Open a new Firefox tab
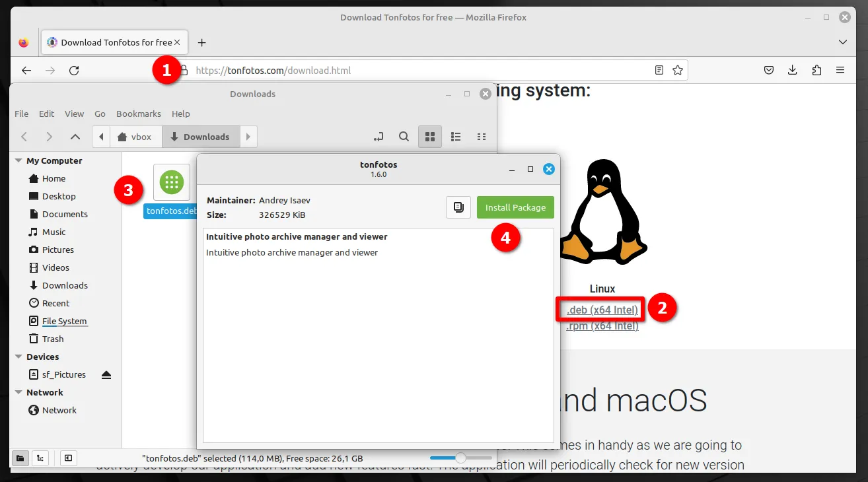Viewport: 868px width, 482px height. coord(202,42)
